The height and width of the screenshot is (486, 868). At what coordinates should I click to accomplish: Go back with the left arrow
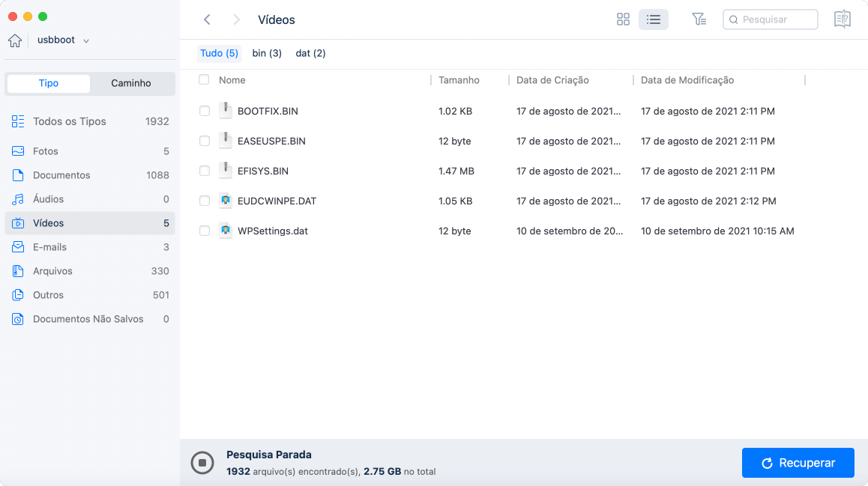click(x=207, y=20)
